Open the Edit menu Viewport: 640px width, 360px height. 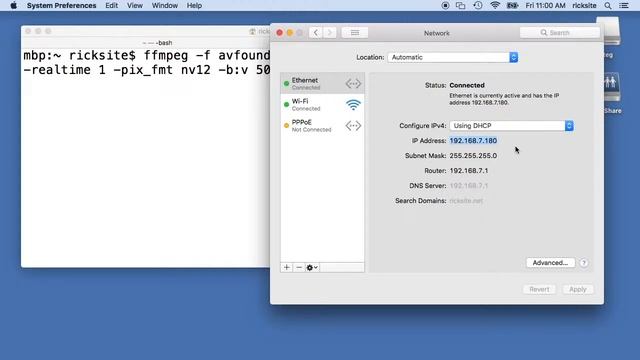111,6
